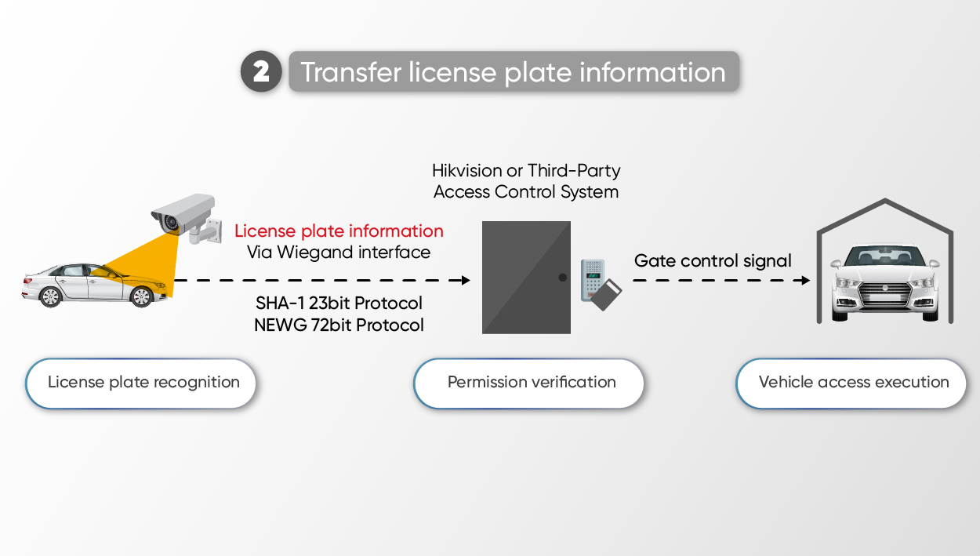The width and height of the screenshot is (980, 556).
Task: Click the SHA-1 23bit Protocol text
Action: click(x=339, y=303)
